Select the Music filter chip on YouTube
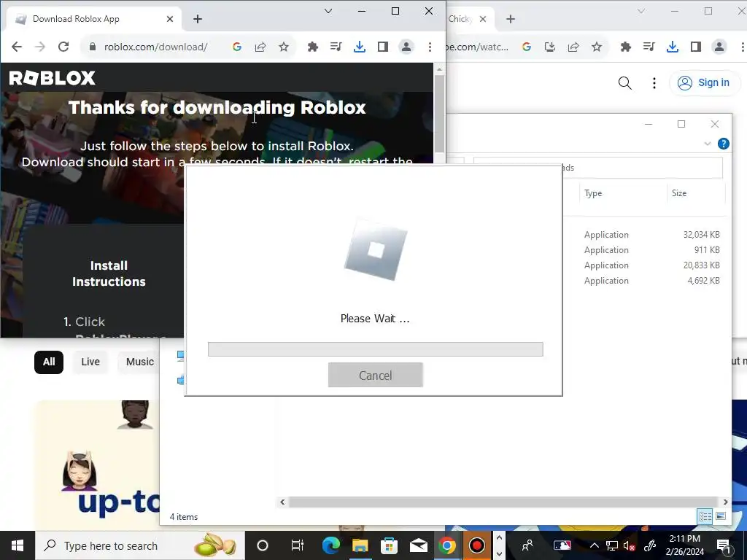The width and height of the screenshot is (747, 560). pyautogui.click(x=140, y=362)
